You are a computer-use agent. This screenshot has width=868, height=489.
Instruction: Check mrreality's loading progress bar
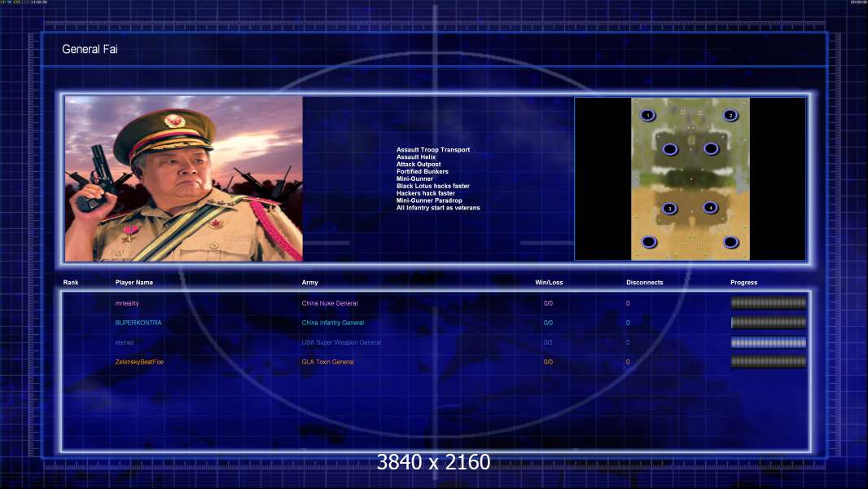coord(769,303)
